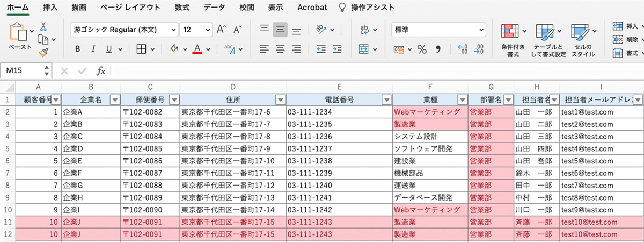Open the filter dropdown for 業種 column
Screen dimensions: 644x242
point(462,99)
